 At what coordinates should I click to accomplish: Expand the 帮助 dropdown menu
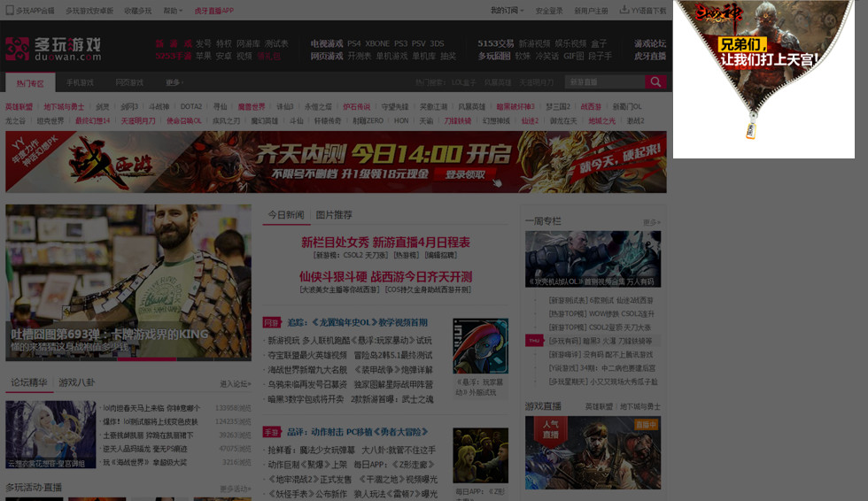[x=173, y=11]
